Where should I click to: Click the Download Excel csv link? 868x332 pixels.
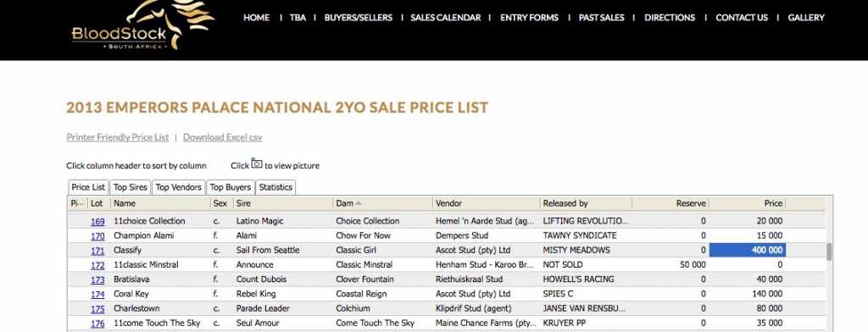223,137
